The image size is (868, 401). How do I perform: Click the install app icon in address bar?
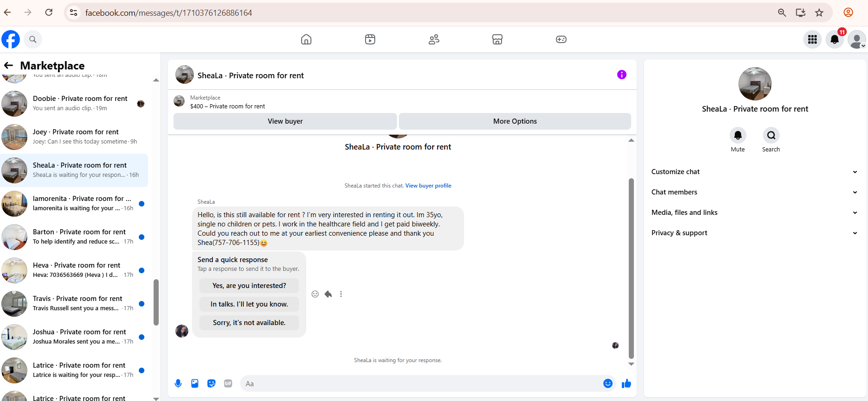click(800, 13)
